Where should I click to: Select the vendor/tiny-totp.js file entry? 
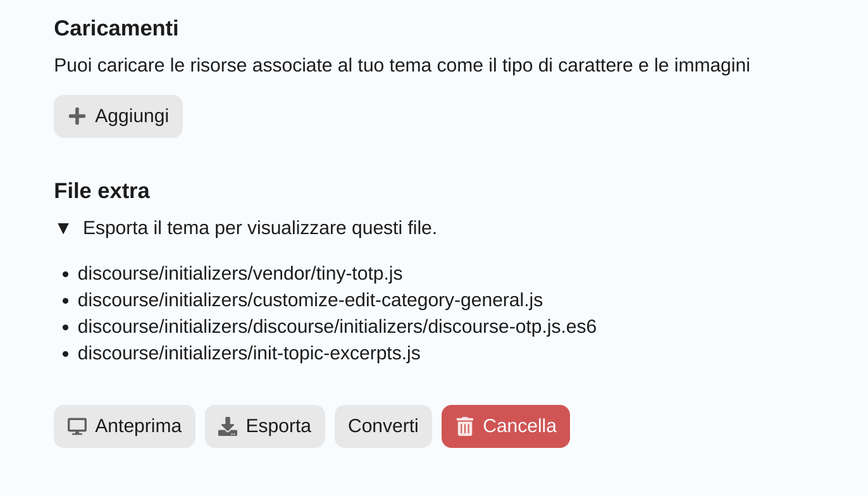click(x=240, y=273)
